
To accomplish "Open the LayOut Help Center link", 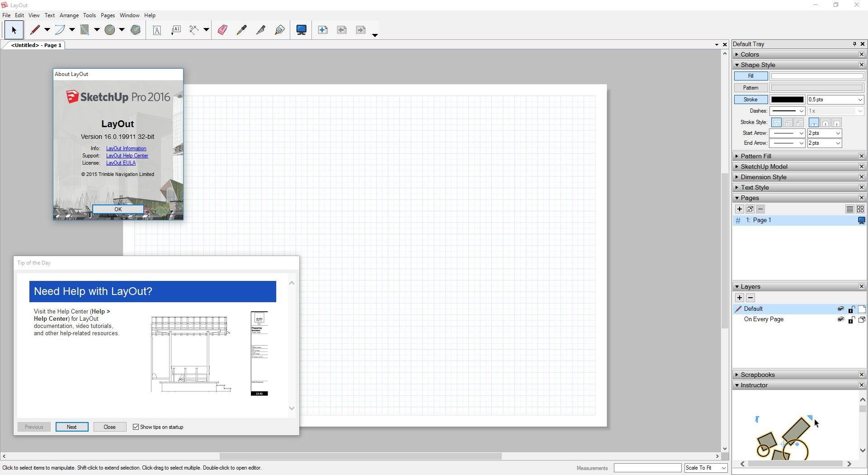I will [127, 156].
